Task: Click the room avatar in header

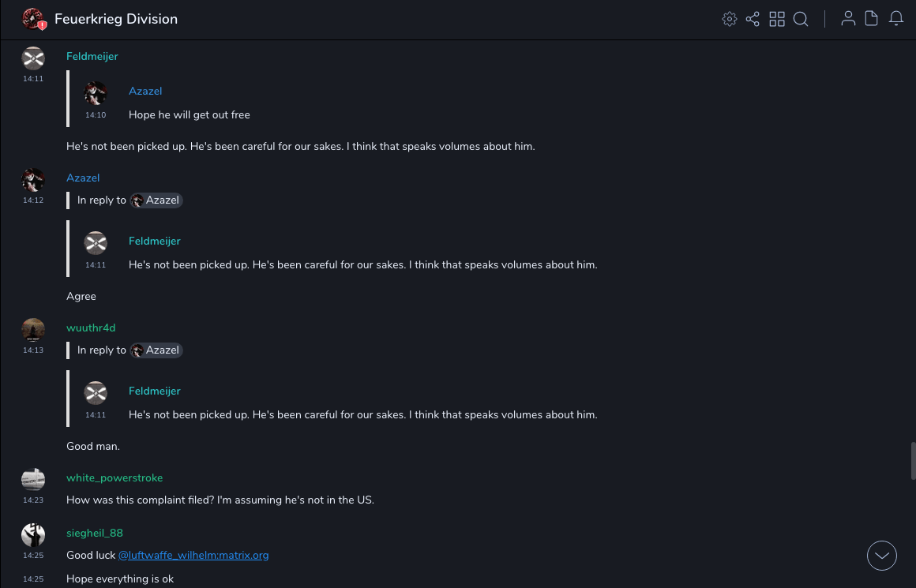Action: pyautogui.click(x=33, y=19)
